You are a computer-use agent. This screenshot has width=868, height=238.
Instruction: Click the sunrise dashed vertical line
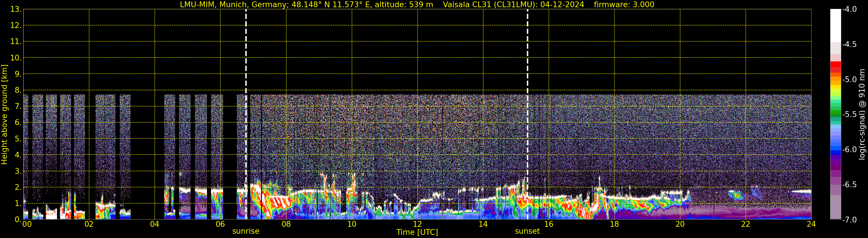tap(246, 114)
